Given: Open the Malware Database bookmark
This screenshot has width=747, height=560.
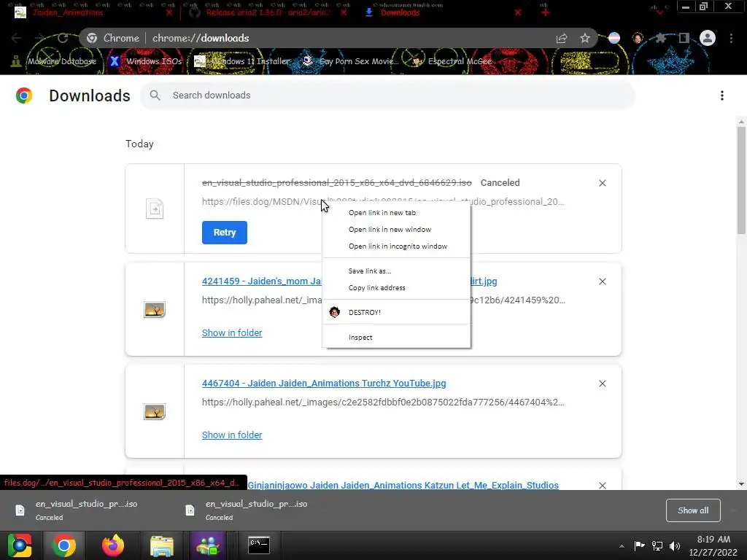Looking at the screenshot, I should coord(54,61).
